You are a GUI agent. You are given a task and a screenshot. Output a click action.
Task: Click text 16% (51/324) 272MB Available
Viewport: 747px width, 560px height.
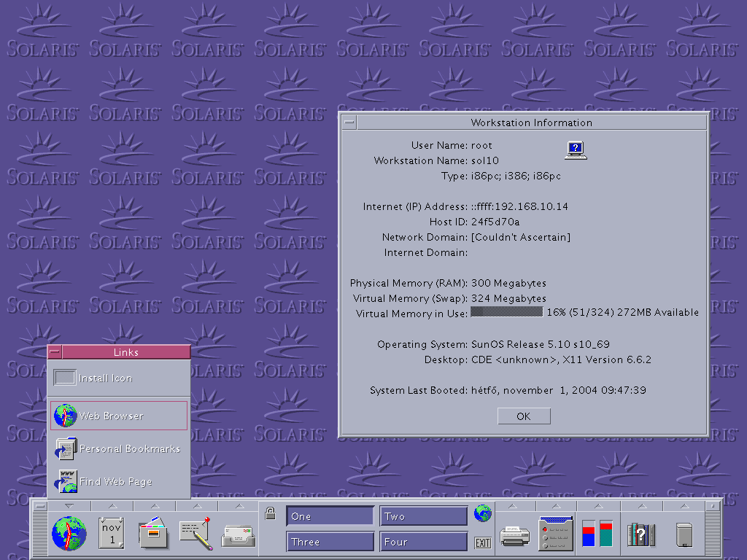point(623,312)
